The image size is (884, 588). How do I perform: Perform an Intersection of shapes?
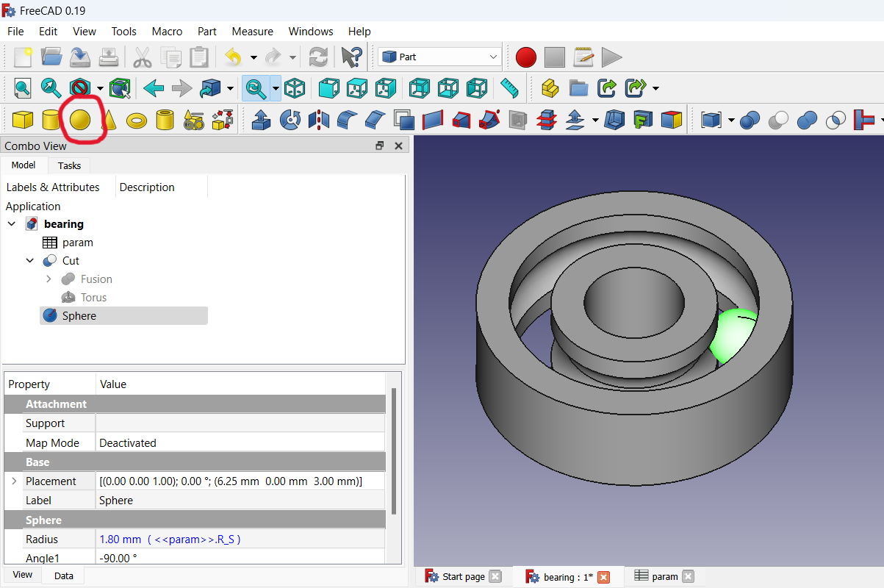835,120
